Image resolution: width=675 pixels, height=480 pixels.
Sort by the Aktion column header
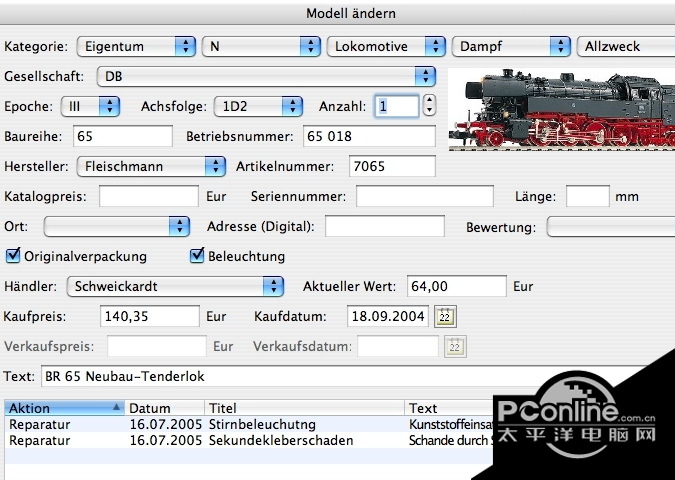[x=65, y=408]
